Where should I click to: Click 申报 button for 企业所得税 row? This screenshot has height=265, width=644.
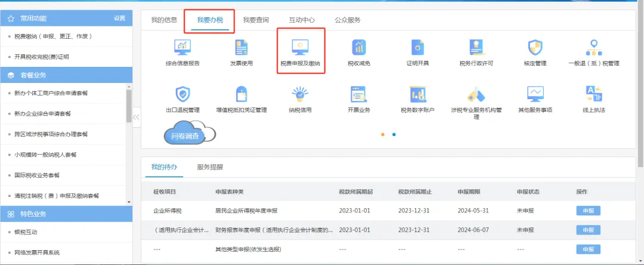pos(588,210)
